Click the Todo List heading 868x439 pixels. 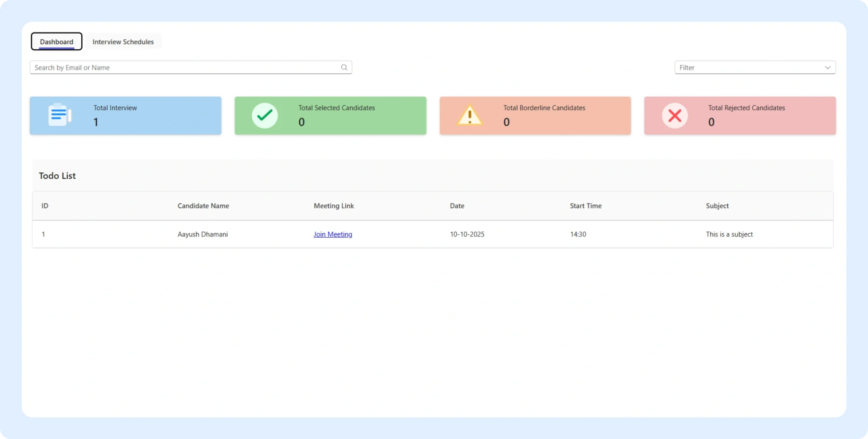(x=57, y=175)
